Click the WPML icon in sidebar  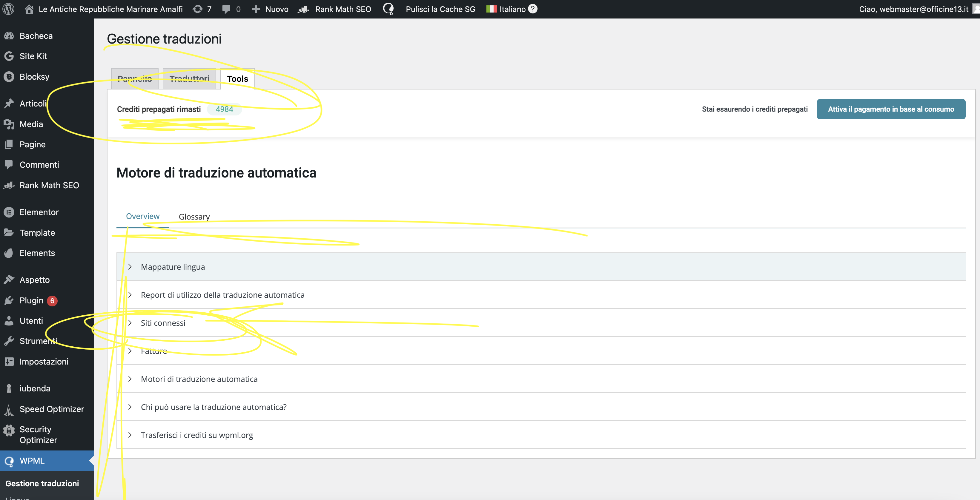pos(9,461)
